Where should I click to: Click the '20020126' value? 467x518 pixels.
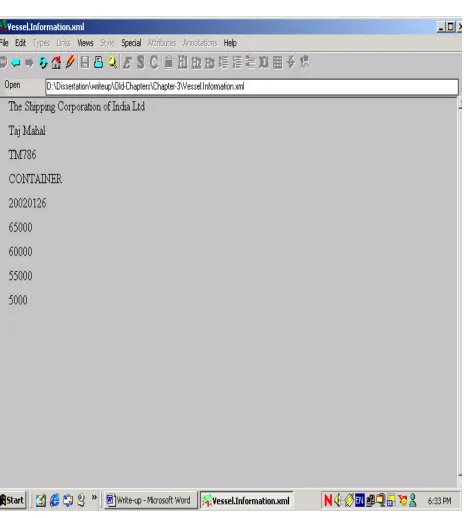[27, 203]
